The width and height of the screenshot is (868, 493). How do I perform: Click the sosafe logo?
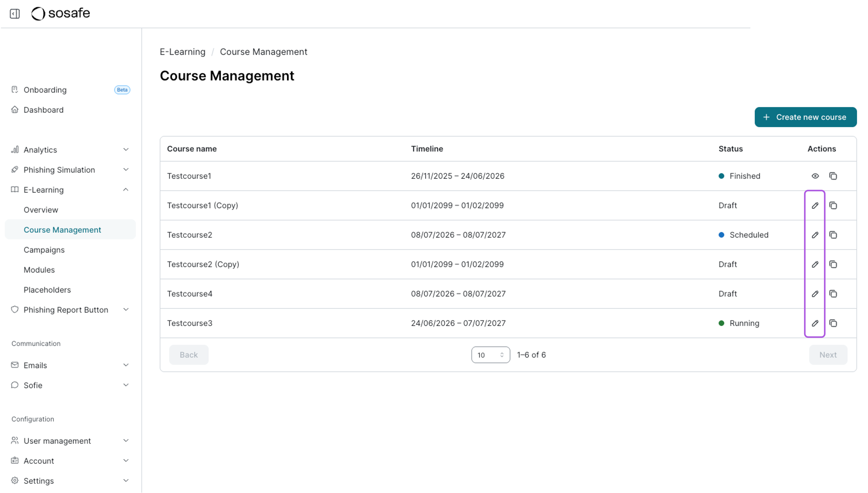click(61, 14)
